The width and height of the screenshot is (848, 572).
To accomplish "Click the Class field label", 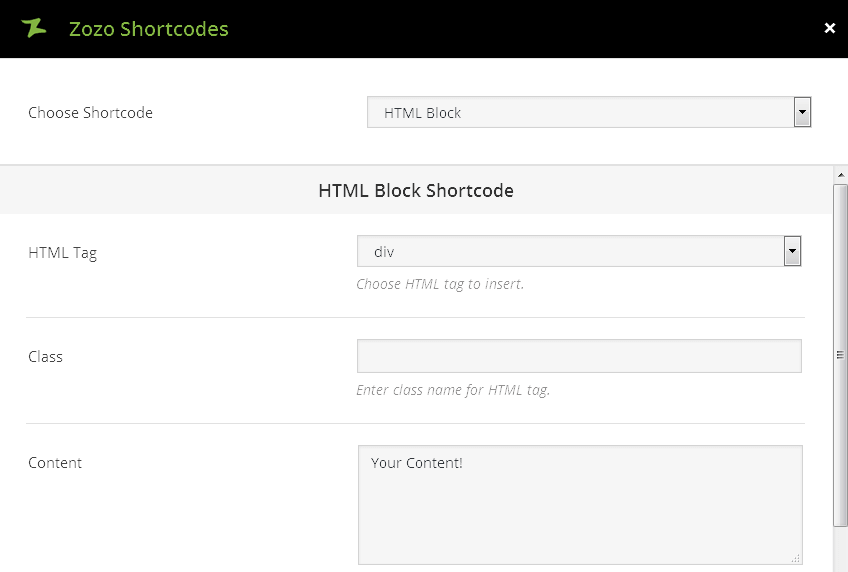I will pyautogui.click(x=45, y=357).
